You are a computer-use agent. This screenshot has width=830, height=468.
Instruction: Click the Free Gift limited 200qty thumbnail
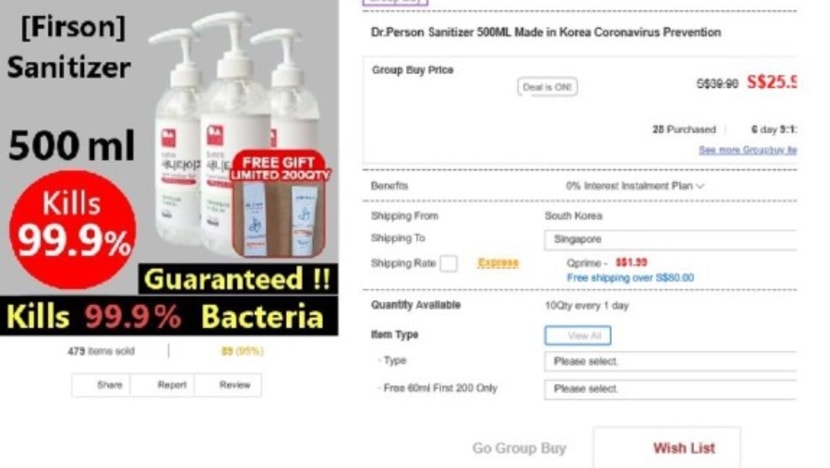coord(279,204)
